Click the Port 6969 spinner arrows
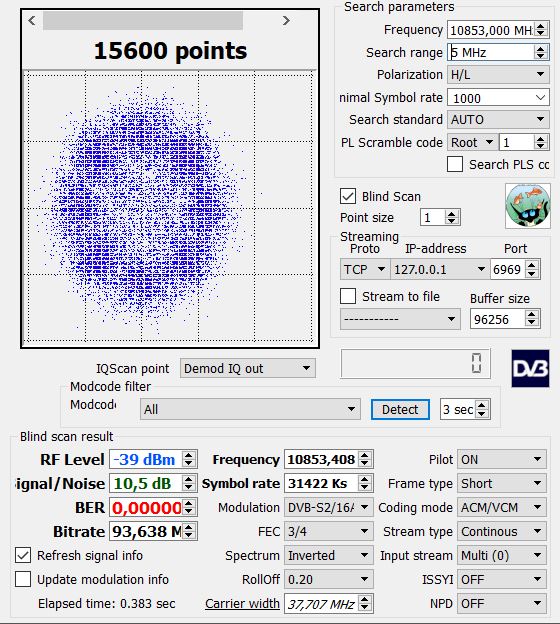 click(x=532, y=269)
